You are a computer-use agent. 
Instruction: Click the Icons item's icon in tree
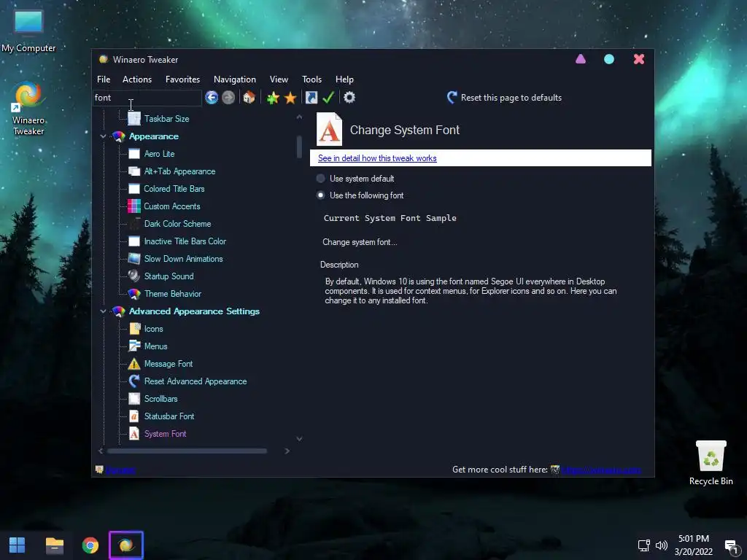pos(135,329)
